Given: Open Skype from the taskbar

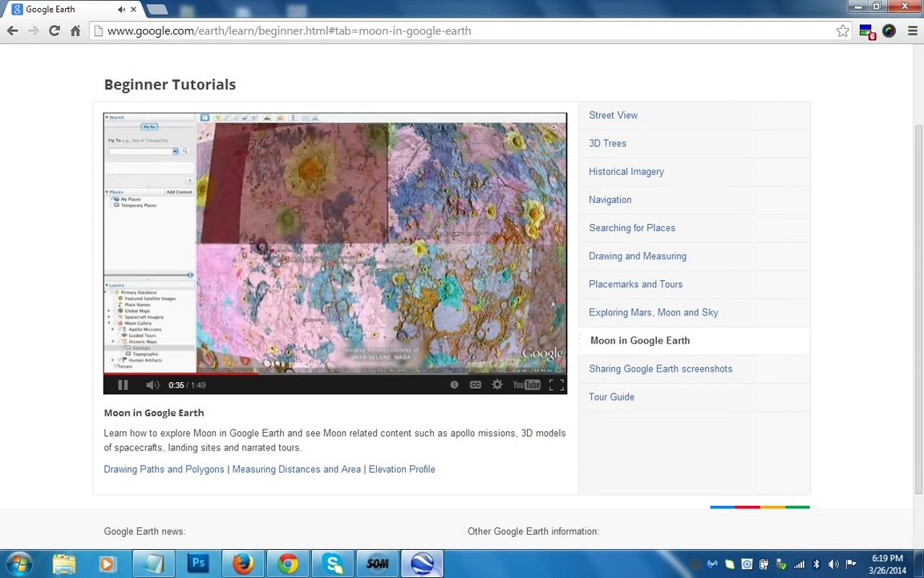Looking at the screenshot, I should [333, 564].
